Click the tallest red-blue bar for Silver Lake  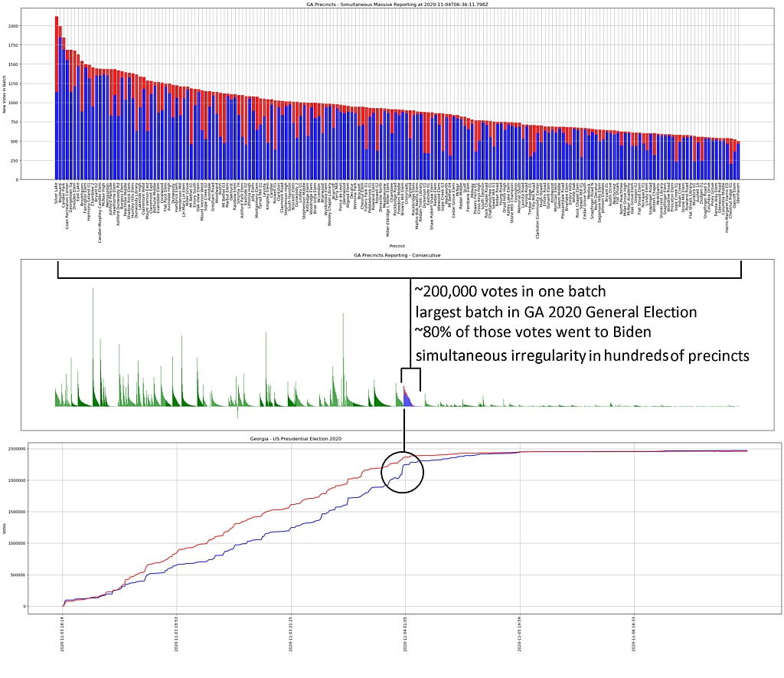[57, 98]
